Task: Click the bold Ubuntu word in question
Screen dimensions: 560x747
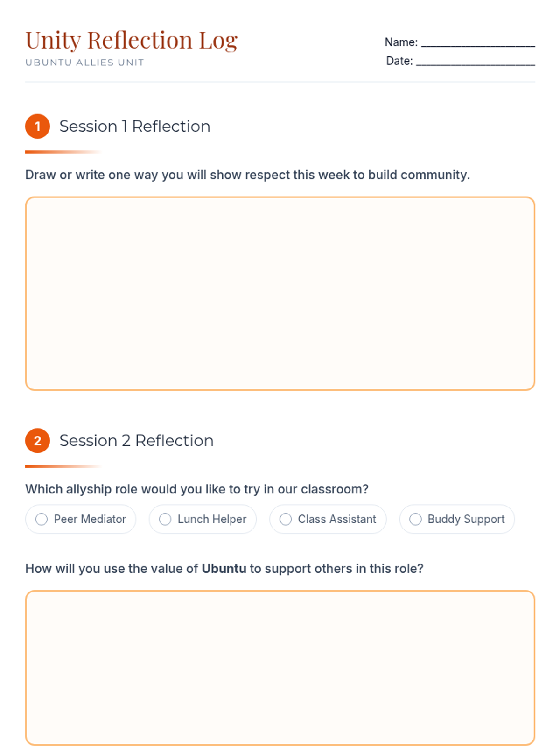Action: (x=224, y=569)
